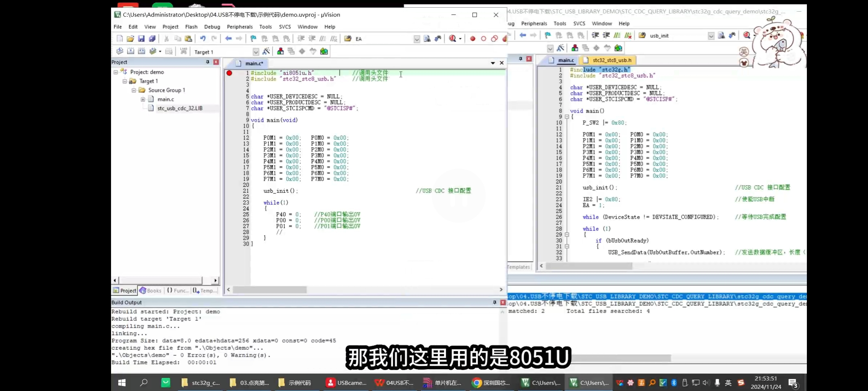Viewport: 868px width, 391px height.
Task: Click the Translate current file icon
Action: 120,51
